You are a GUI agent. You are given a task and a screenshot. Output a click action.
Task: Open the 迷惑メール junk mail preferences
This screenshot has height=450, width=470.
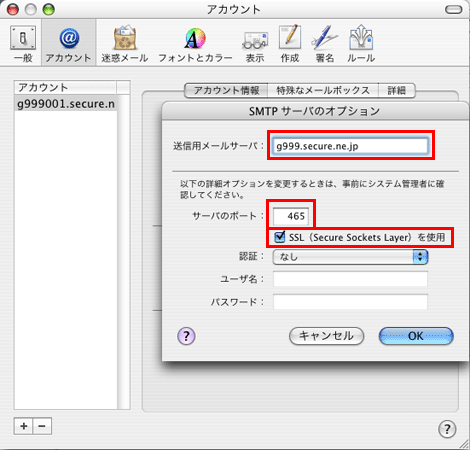tap(125, 44)
